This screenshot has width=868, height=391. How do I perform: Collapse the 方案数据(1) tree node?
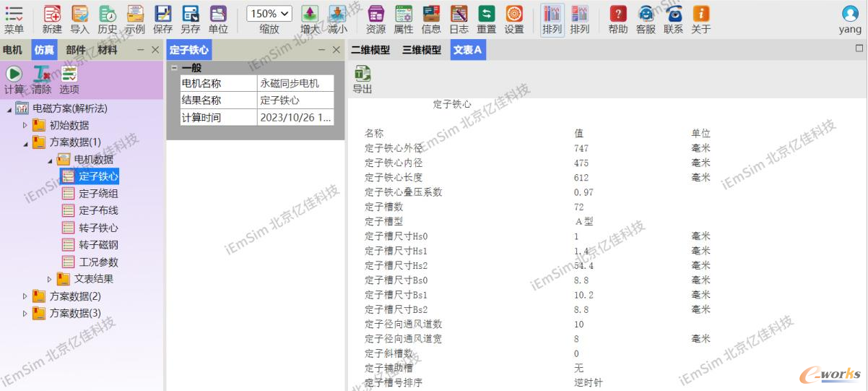point(25,143)
